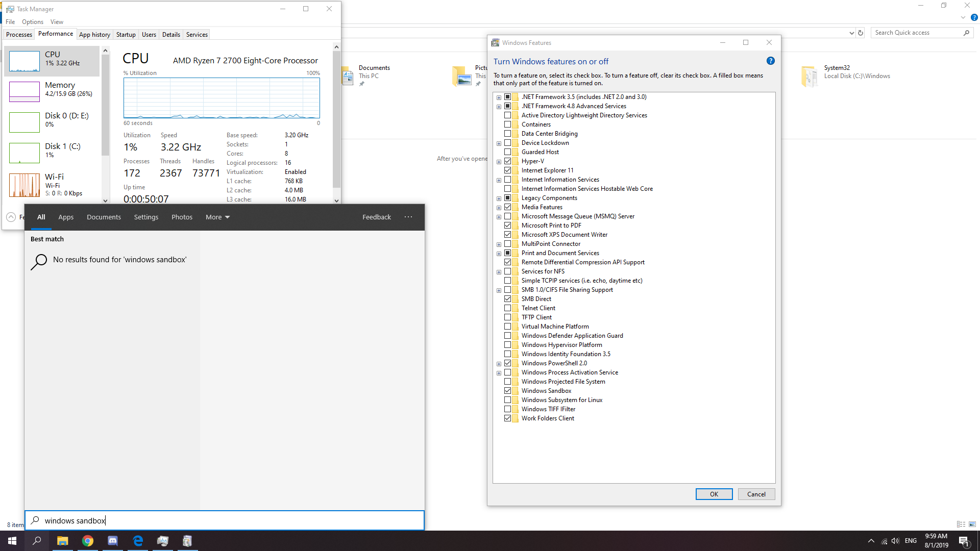The image size is (980, 551).
Task: Switch to App history tab
Action: pos(94,34)
